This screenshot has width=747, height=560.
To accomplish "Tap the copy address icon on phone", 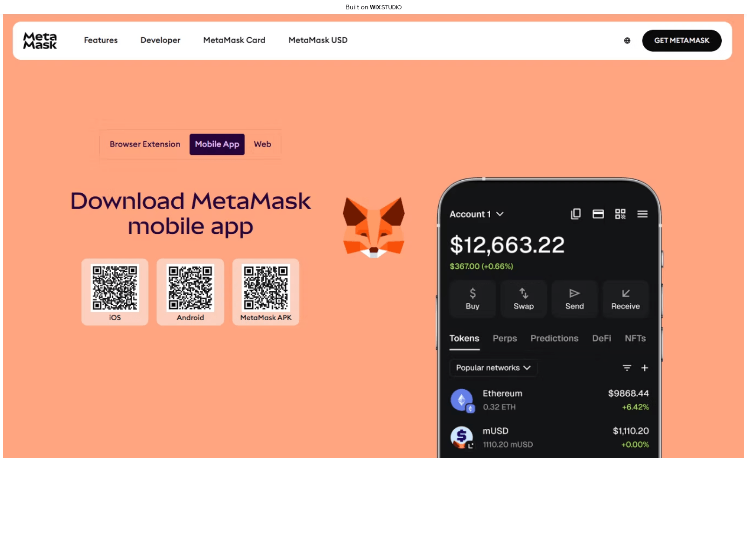I will pyautogui.click(x=576, y=214).
